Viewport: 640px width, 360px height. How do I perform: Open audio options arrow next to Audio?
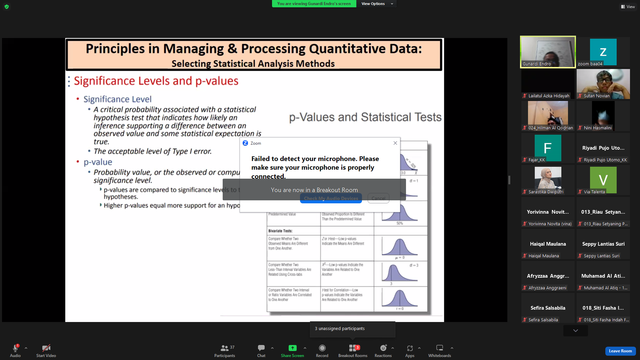click(x=26, y=348)
